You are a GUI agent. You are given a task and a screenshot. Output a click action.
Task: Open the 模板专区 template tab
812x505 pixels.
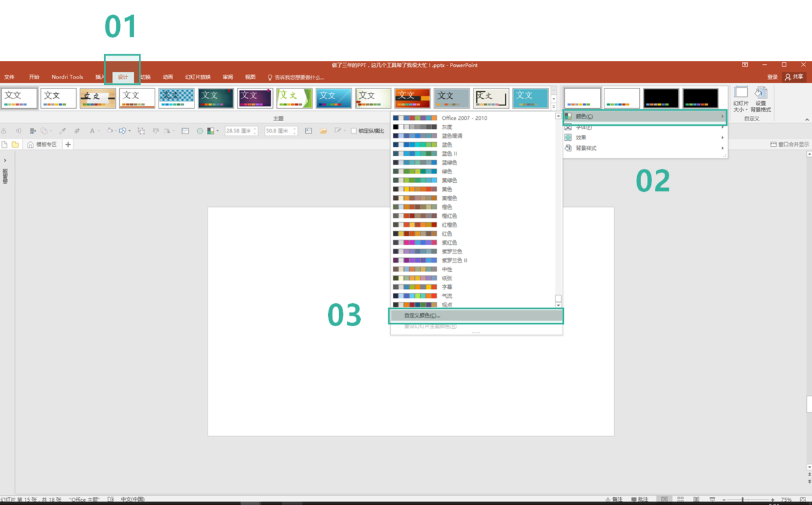click(x=42, y=145)
